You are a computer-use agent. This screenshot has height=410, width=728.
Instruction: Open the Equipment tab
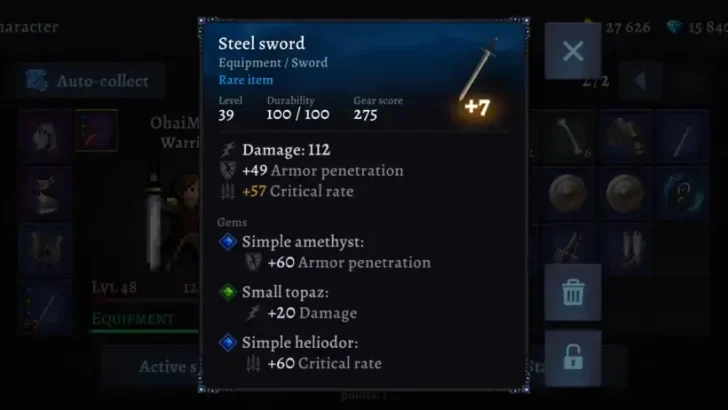[132, 319]
